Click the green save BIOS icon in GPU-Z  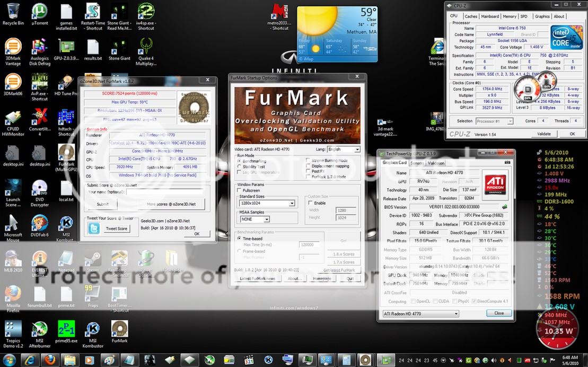pyautogui.click(x=504, y=206)
